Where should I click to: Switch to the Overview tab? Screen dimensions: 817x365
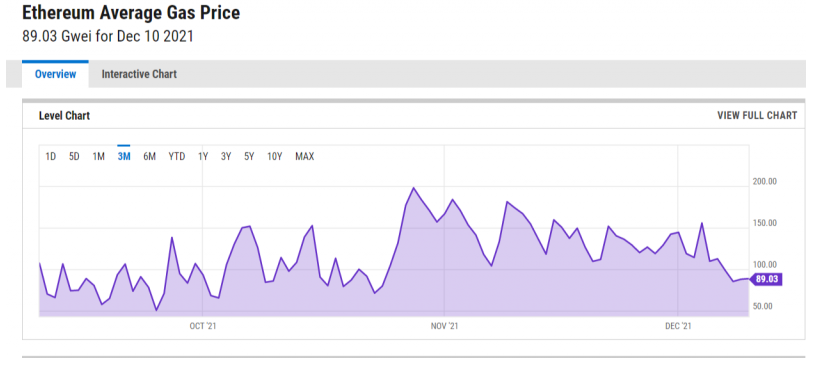[55, 74]
